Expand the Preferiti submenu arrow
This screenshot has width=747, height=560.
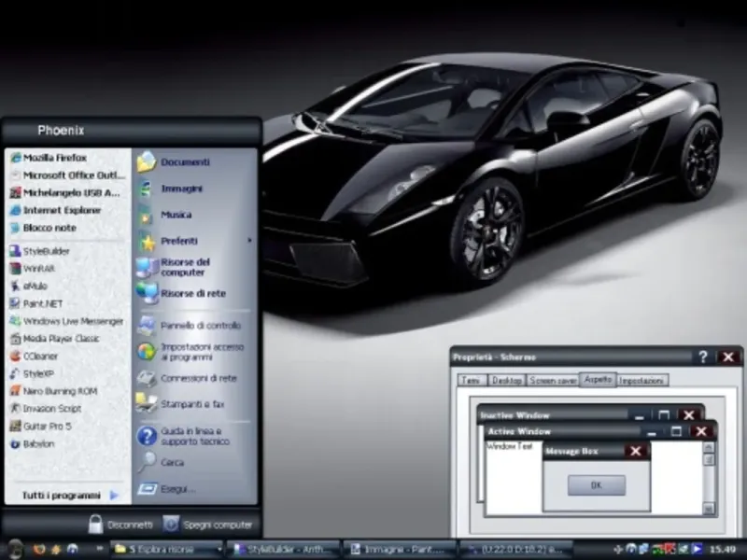point(249,241)
